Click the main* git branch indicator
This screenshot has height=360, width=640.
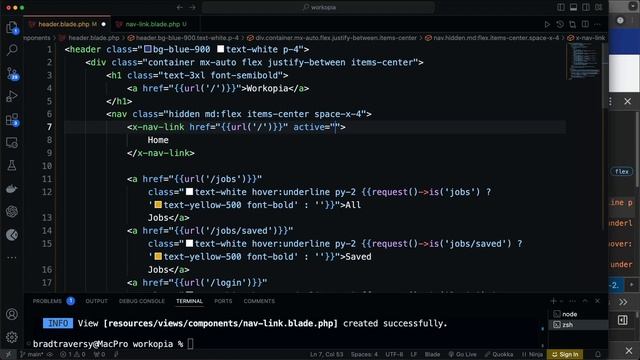(32, 354)
